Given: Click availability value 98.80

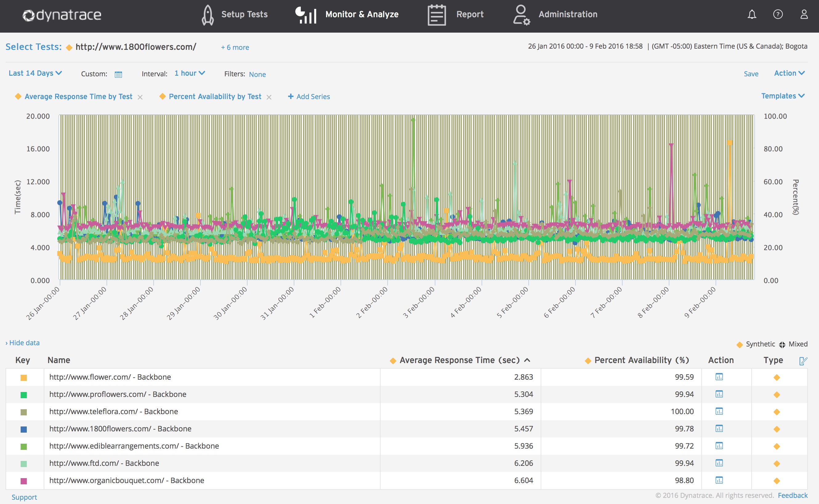Looking at the screenshot, I should click(684, 480).
